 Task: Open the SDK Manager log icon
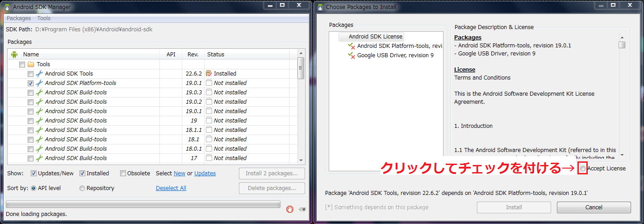302,209
